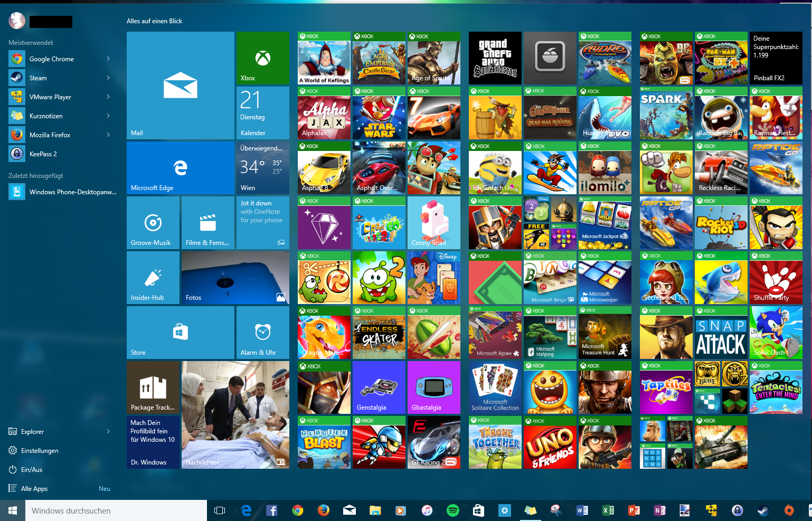Launch Grand Theft Auto San Andreas tile
This screenshot has height=521, width=812.
point(495,58)
